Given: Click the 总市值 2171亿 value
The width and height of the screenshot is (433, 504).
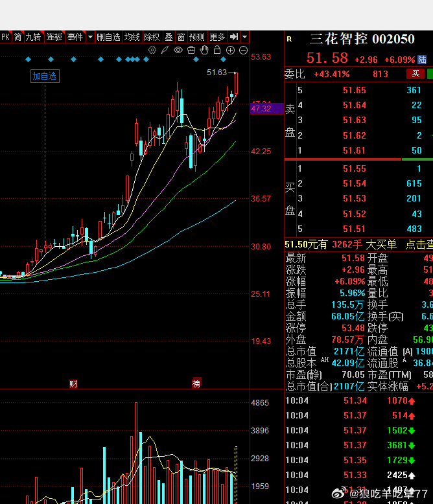Looking at the screenshot, I should pos(349,351).
